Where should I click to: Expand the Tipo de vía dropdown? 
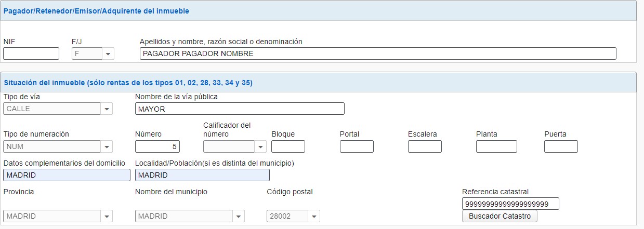(x=58, y=109)
